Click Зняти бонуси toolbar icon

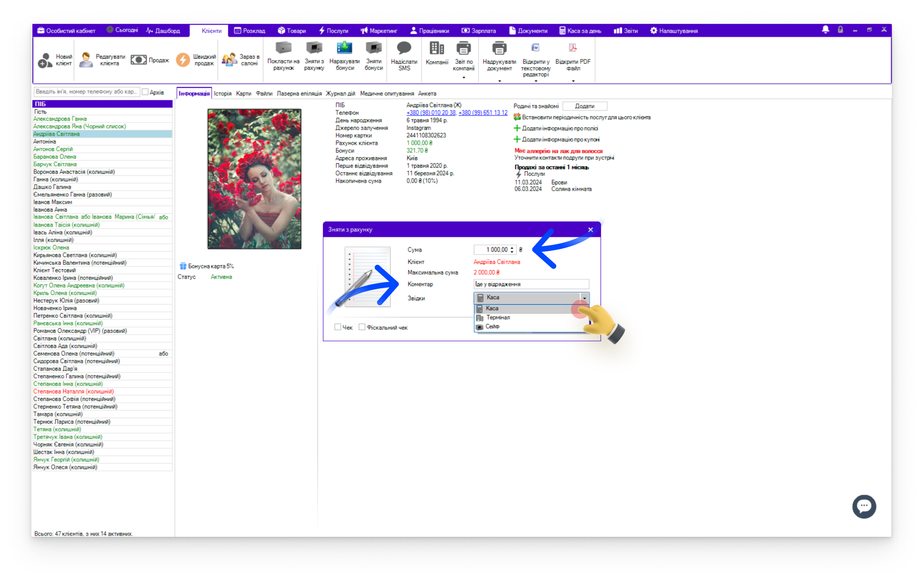[374, 48]
